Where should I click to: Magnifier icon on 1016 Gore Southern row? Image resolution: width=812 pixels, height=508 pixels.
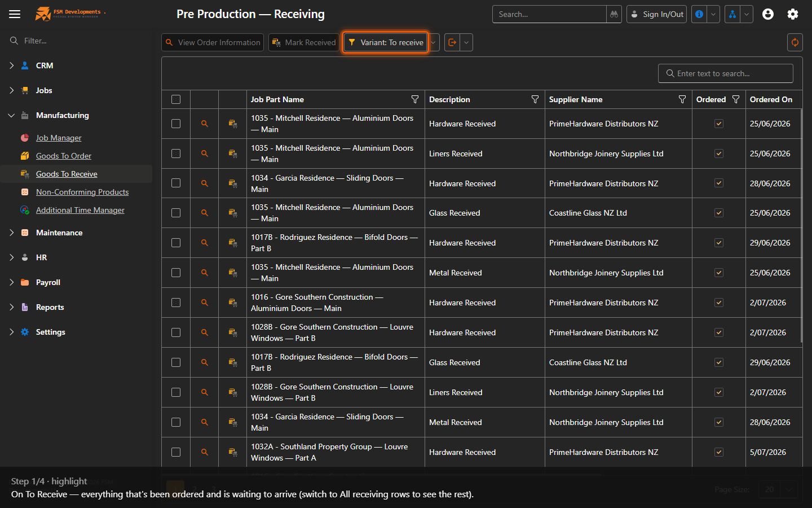click(x=205, y=303)
